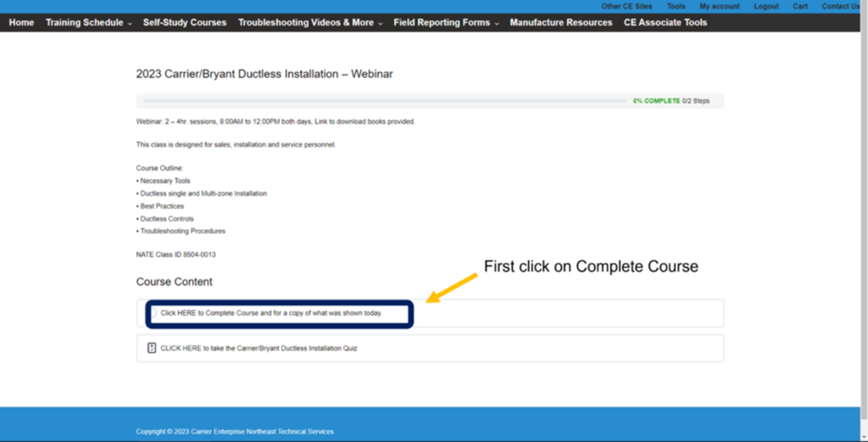Screen dimensions: 868x442
Task: Click the '0/2 Steps' counter text
Action: [x=695, y=101]
